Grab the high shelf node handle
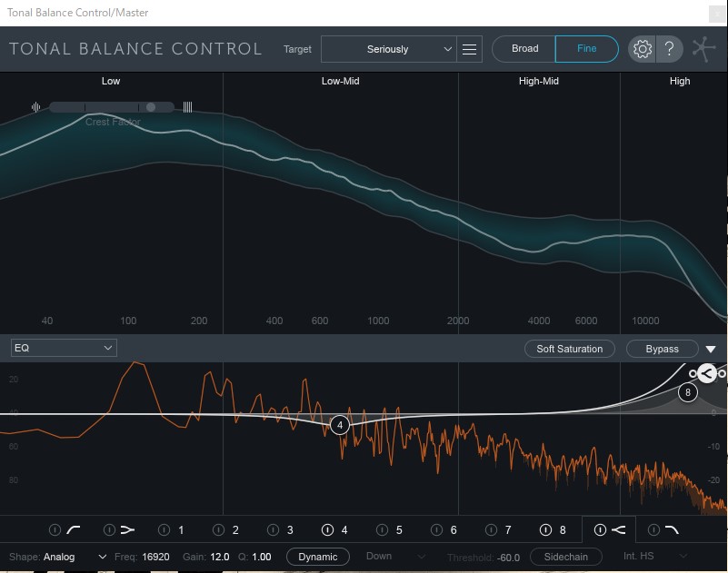This screenshot has height=573, width=728. [x=707, y=373]
